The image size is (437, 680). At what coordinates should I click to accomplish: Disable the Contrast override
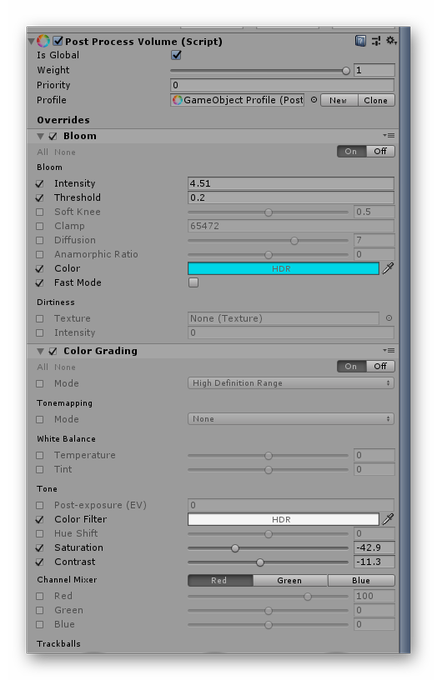tap(40, 562)
